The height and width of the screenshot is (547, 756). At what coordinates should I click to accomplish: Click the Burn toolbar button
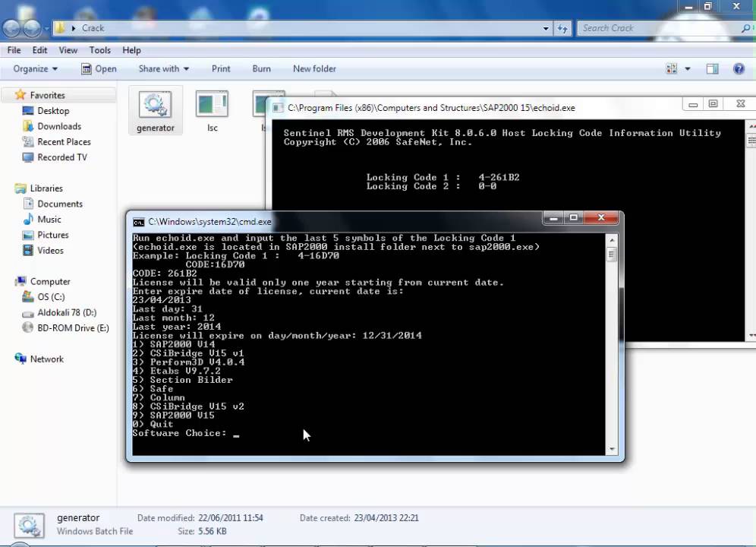click(261, 68)
